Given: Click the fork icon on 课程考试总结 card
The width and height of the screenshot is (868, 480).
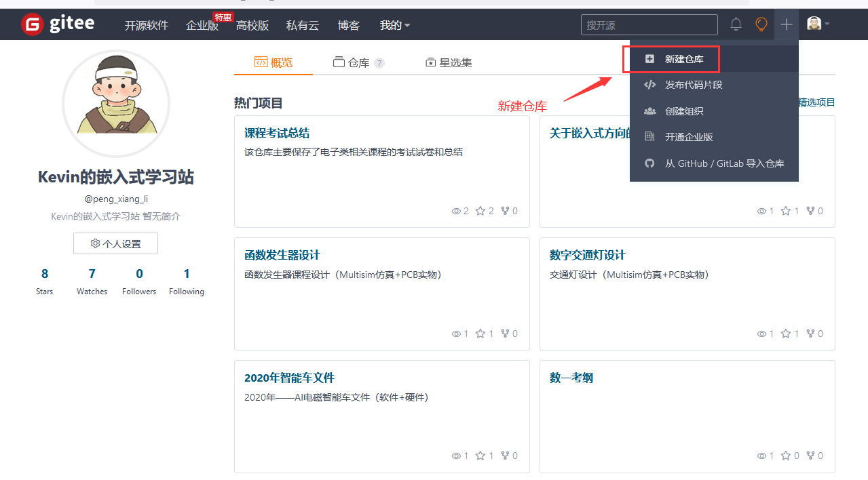Looking at the screenshot, I should tap(505, 211).
